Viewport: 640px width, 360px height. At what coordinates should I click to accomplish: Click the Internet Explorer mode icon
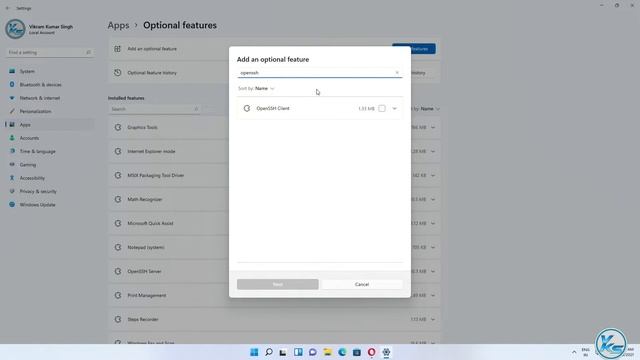tap(118, 151)
